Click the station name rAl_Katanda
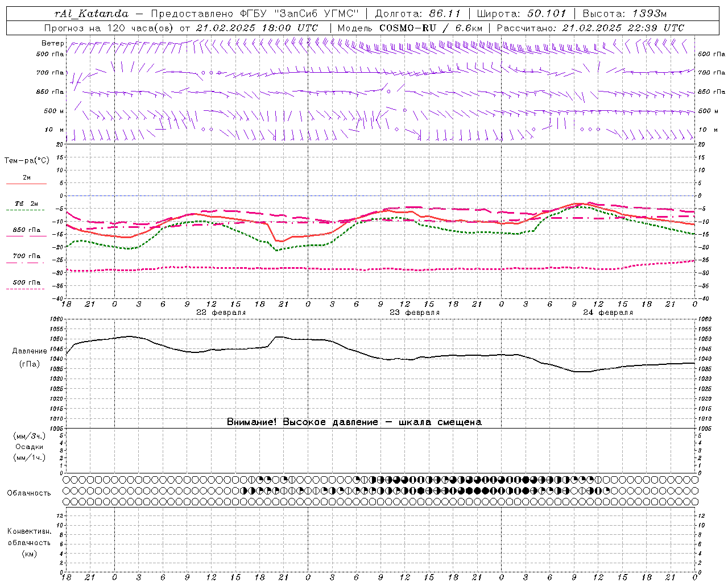728x582 pixels. (92, 14)
